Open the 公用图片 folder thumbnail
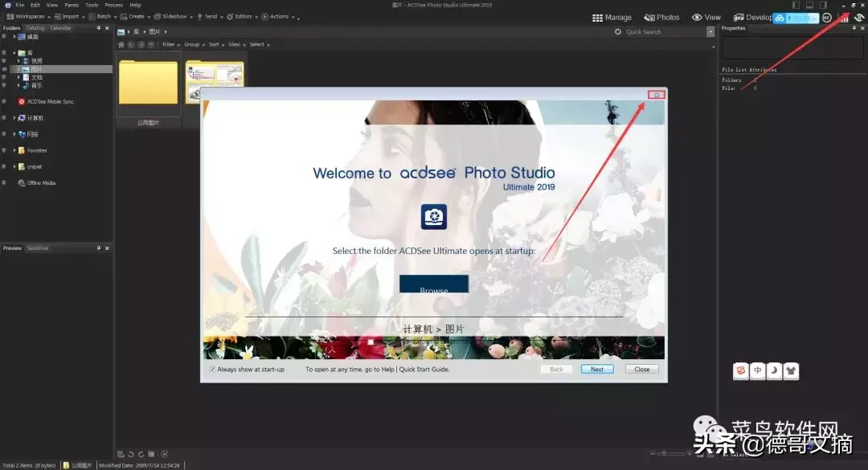Viewport: 868px width, 470px height. pyautogui.click(x=149, y=83)
